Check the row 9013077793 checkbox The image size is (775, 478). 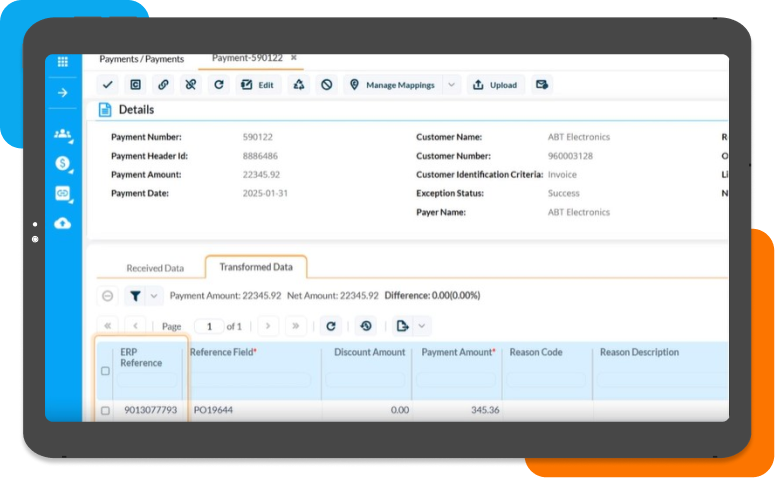[x=105, y=410]
